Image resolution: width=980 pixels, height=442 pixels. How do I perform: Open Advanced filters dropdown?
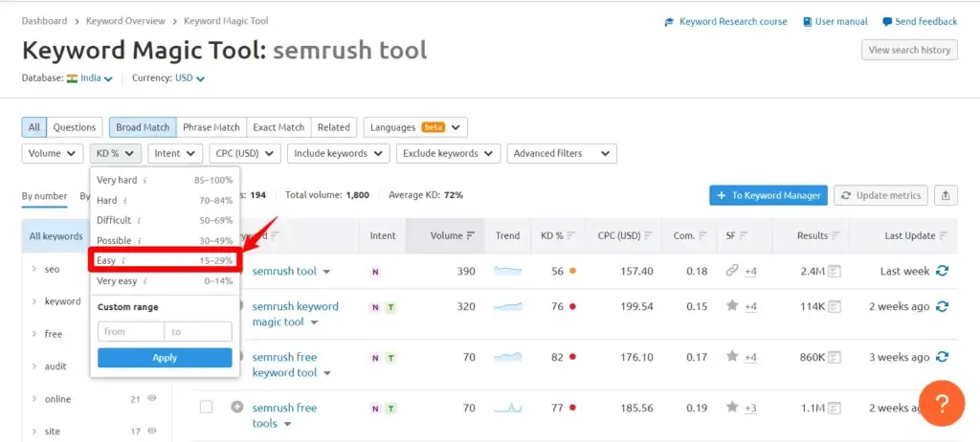(562, 153)
